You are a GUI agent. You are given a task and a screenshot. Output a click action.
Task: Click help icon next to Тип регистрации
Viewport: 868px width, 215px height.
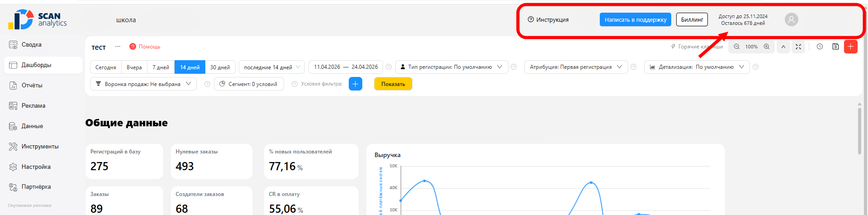(x=514, y=67)
